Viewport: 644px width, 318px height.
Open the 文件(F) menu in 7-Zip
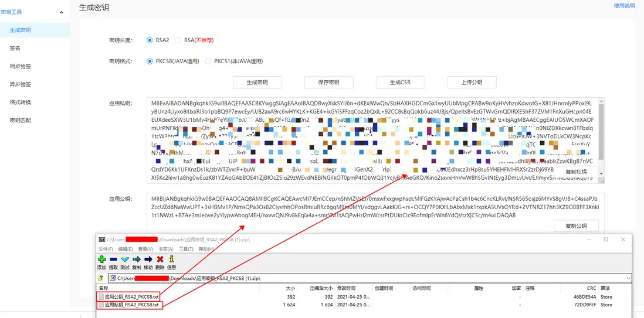point(105,249)
